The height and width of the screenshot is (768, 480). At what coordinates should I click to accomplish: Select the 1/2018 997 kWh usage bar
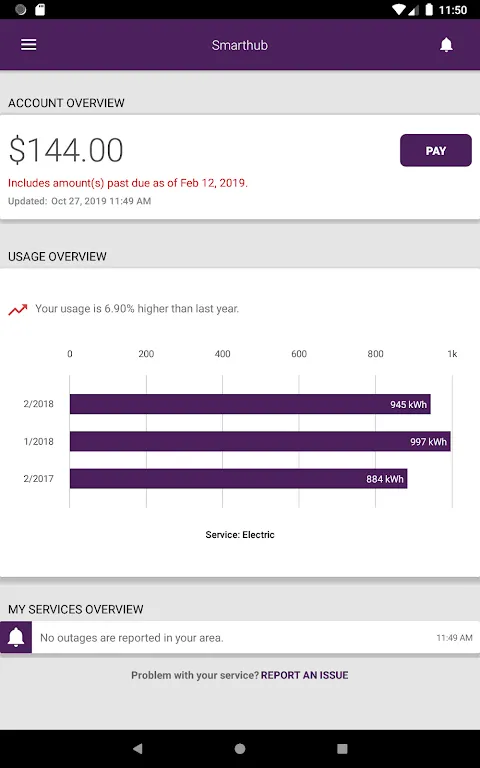[x=260, y=441]
